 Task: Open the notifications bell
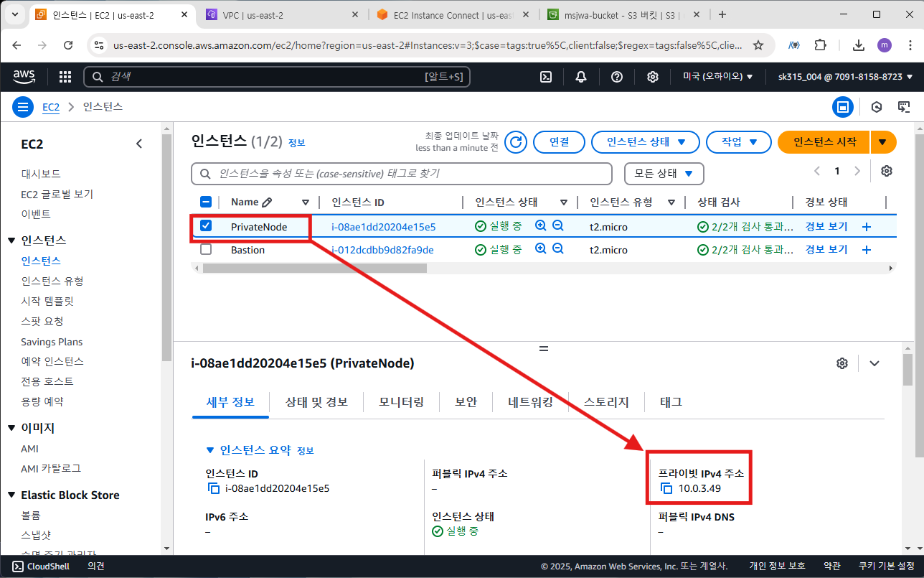tap(581, 77)
